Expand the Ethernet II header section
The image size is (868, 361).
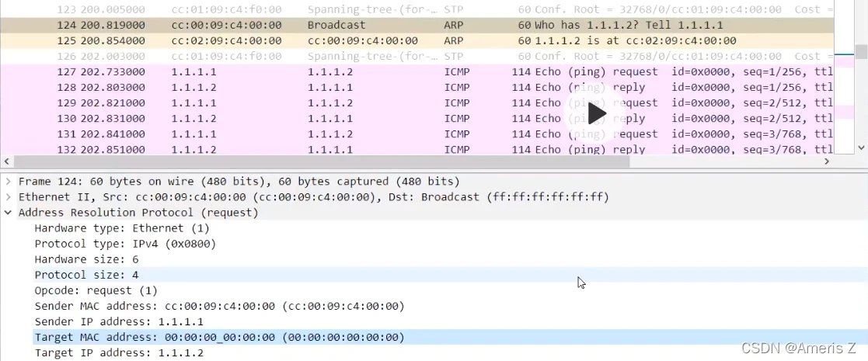9,197
